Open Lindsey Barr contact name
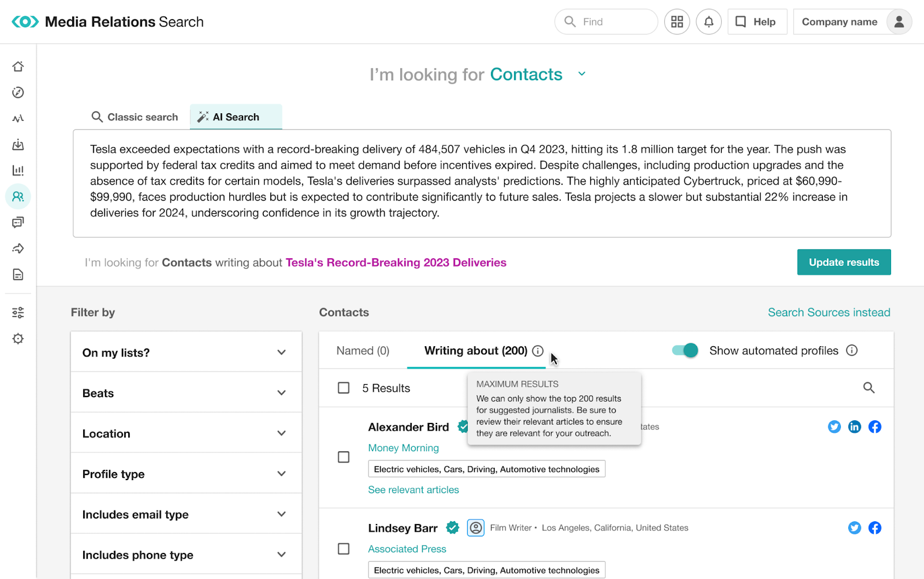This screenshot has height=579, width=924. click(403, 528)
